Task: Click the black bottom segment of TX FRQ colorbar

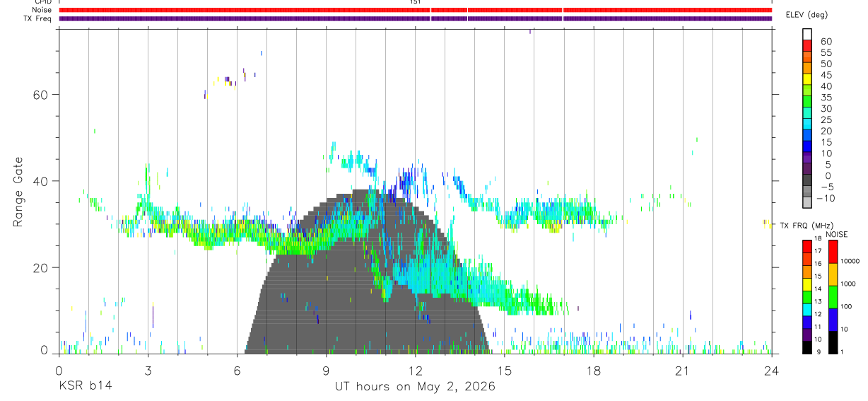Action: [x=807, y=348]
